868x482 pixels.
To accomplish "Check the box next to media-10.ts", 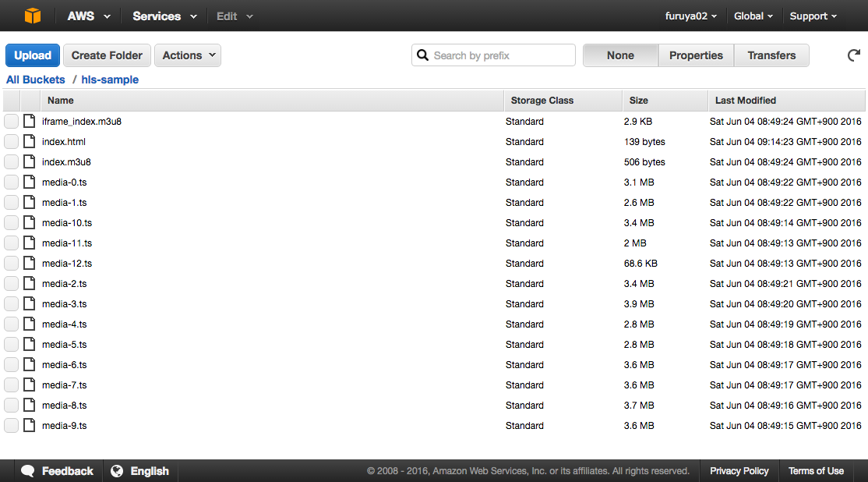I will (x=11, y=223).
